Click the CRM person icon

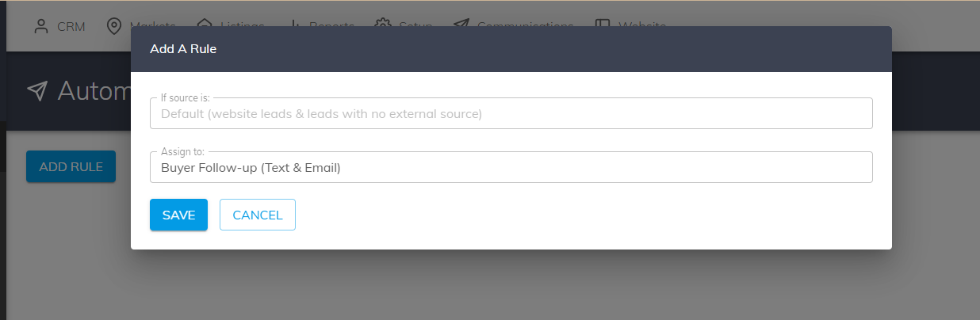coord(41,26)
